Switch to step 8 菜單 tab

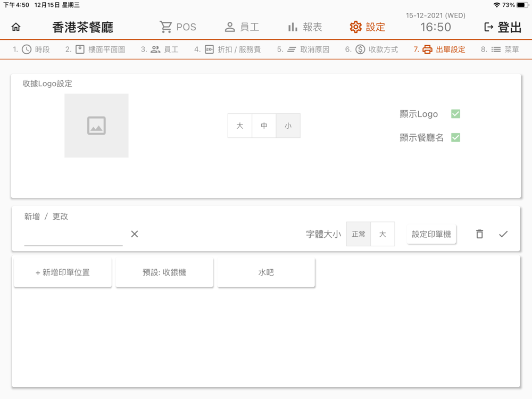[500, 49]
